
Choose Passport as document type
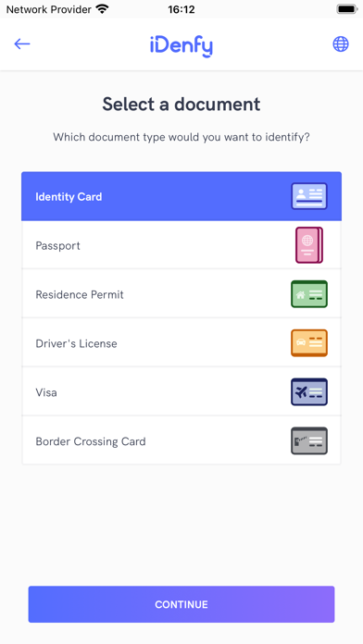[181, 245]
